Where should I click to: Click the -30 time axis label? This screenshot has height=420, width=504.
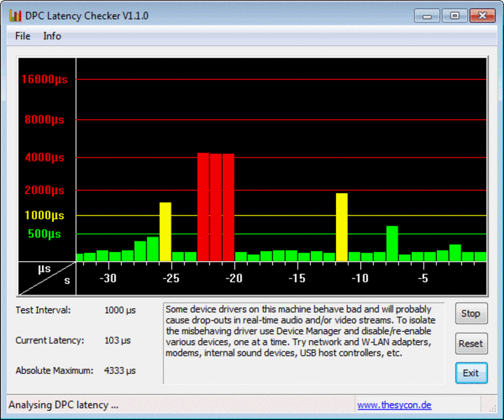[108, 279]
